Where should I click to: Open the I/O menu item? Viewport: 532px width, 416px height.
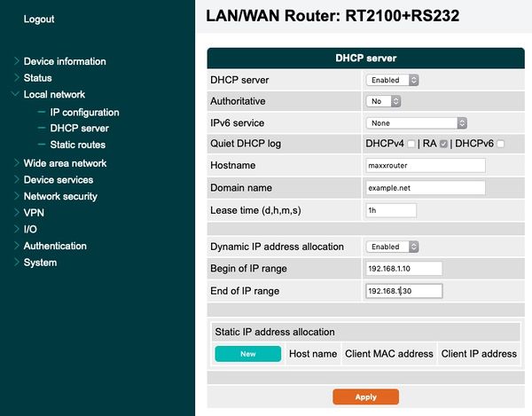[30, 230]
